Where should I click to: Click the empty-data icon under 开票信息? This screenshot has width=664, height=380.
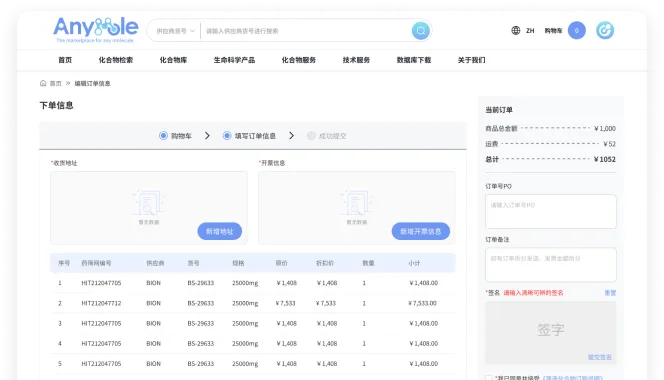356,202
